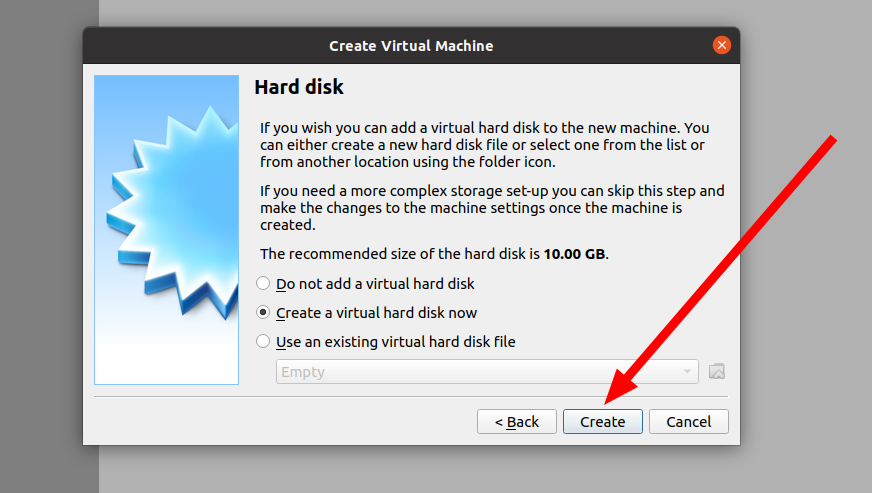Image resolution: width=872 pixels, height=493 pixels.
Task: Click the "Hard disk" heading
Action: pyautogui.click(x=299, y=88)
